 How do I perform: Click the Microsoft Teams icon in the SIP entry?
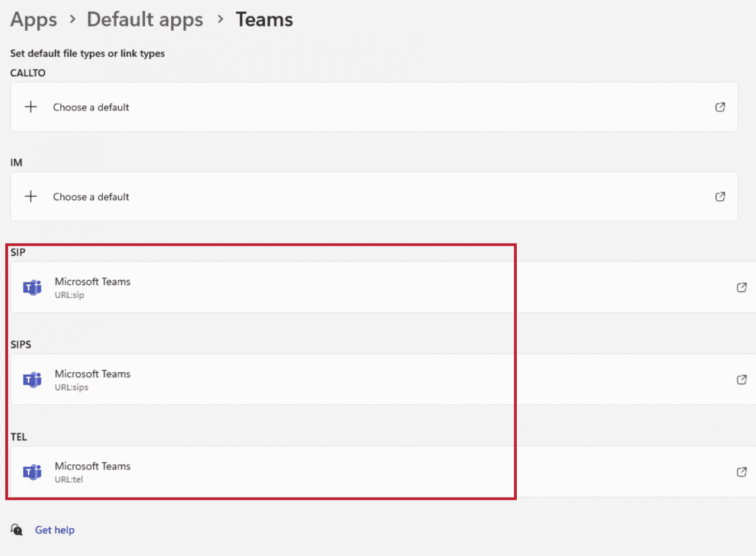click(x=32, y=288)
